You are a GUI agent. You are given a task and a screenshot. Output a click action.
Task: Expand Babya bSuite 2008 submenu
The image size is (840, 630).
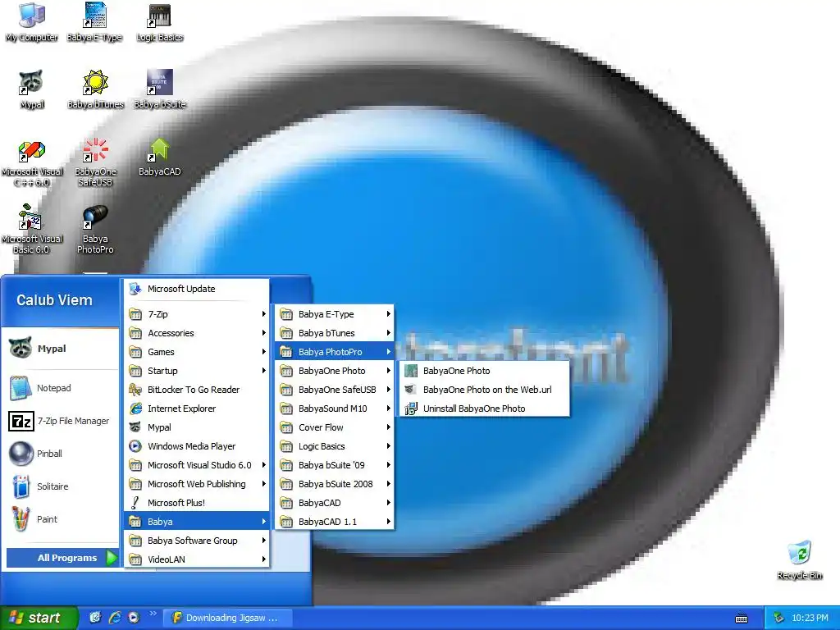[x=335, y=484]
